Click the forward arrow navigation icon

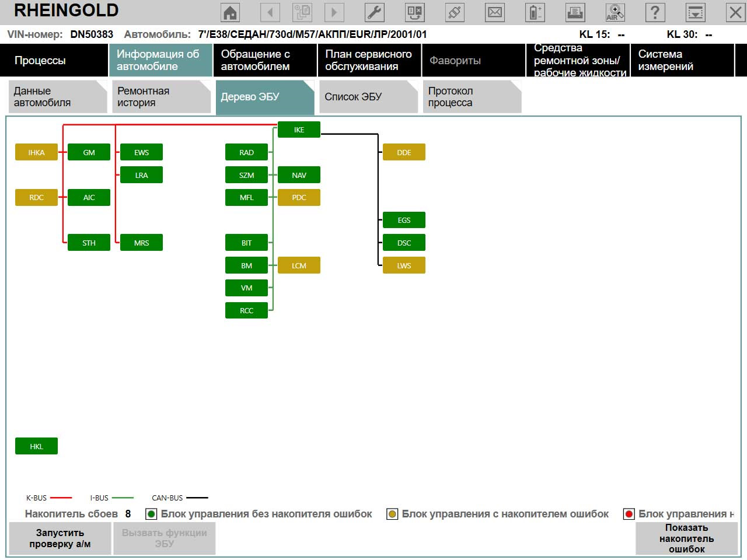click(x=334, y=12)
